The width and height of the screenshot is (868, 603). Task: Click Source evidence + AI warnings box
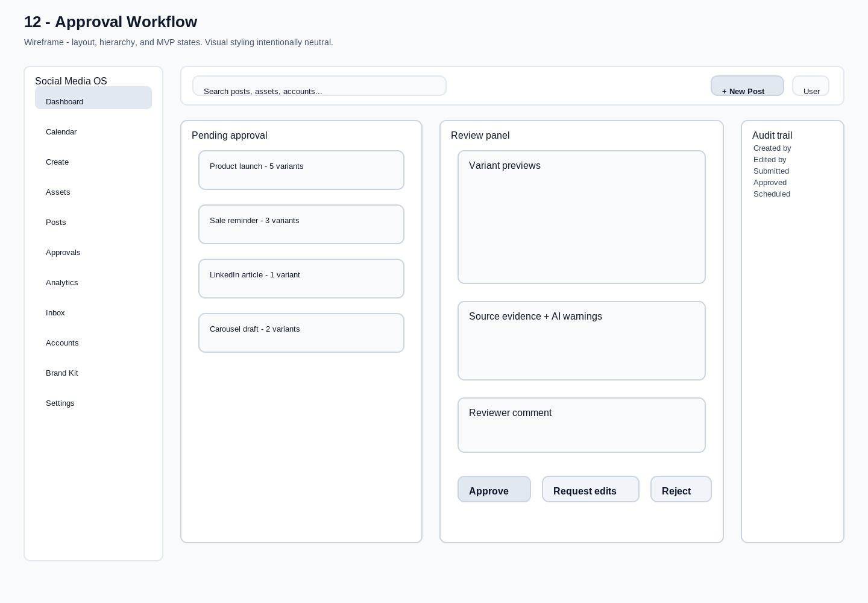point(582,341)
